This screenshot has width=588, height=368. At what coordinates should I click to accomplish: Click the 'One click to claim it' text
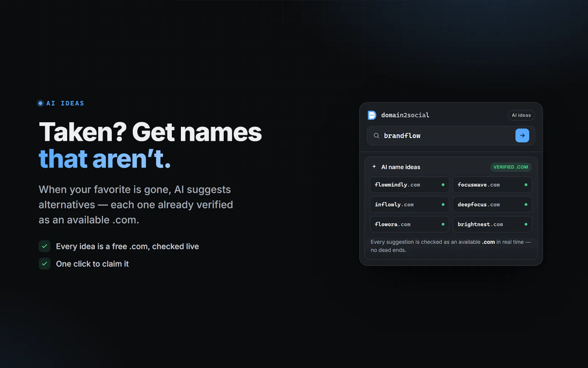pos(92,264)
